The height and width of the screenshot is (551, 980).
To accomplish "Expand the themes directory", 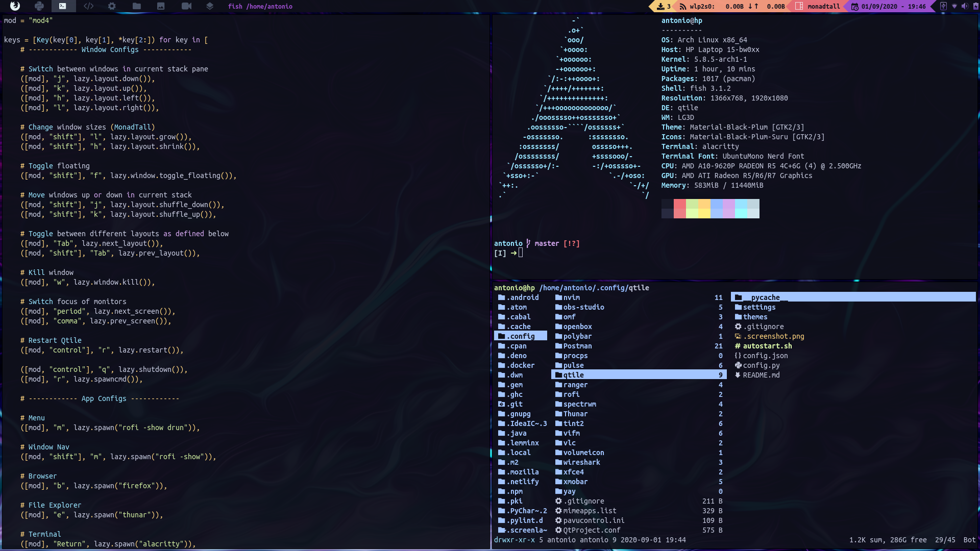I will 754,317.
